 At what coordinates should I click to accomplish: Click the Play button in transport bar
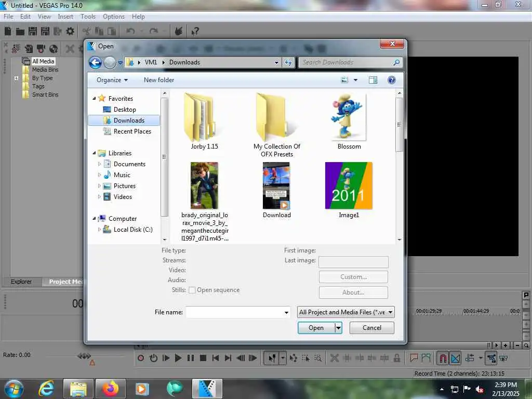pos(178,358)
